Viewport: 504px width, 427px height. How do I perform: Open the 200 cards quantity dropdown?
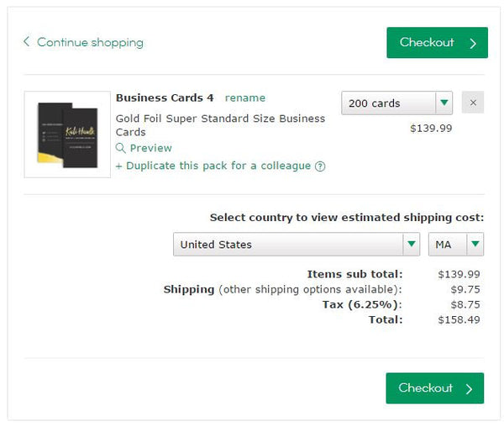[396, 103]
